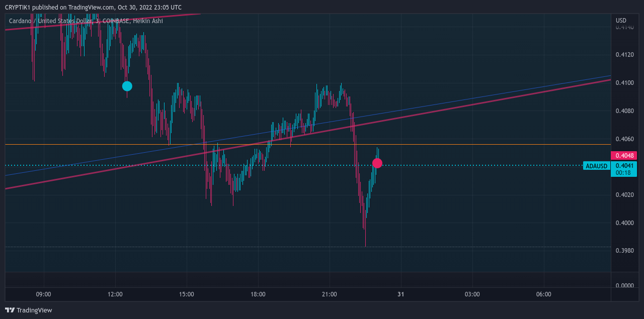Click the red 0.4048 price label
Viewport: 644px width, 319px height.
[x=624, y=156]
